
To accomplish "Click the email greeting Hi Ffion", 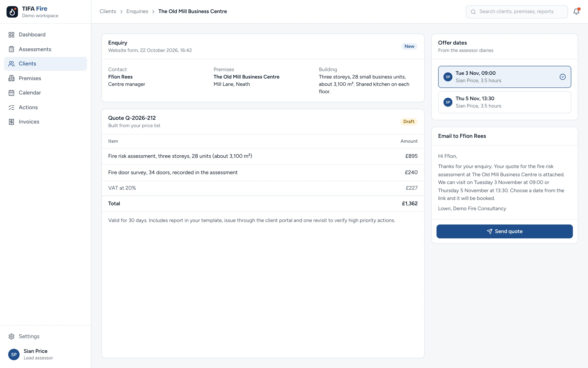I will (448, 156).
